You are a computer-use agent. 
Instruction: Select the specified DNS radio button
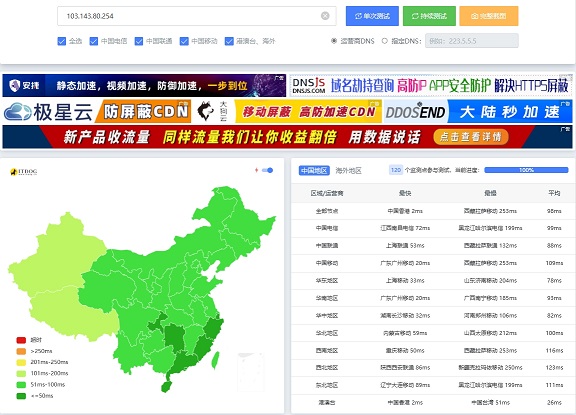coord(385,41)
